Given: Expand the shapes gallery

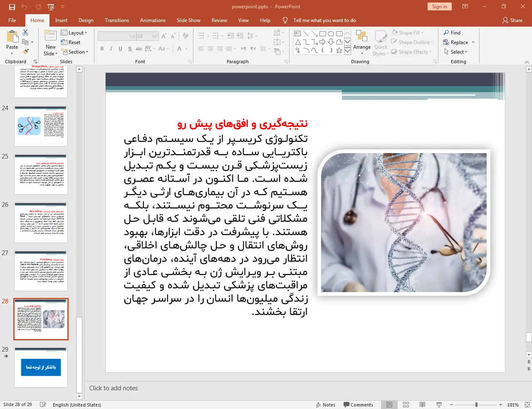Looking at the screenshot, I should [347, 51].
